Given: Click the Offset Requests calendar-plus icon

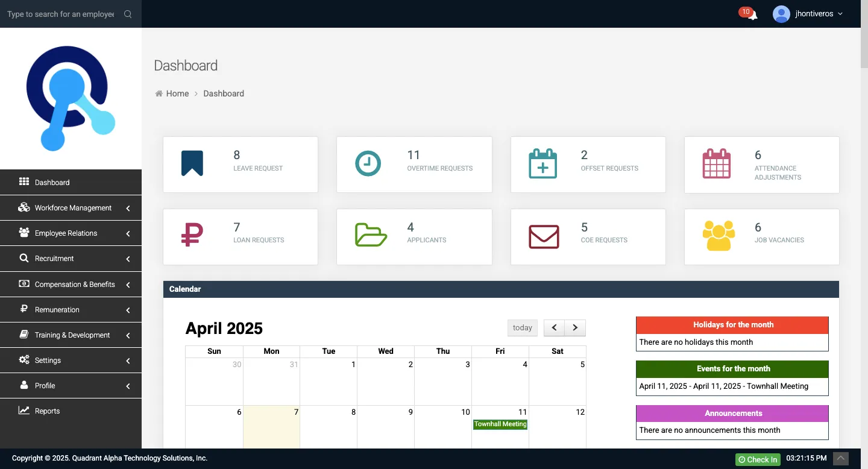Looking at the screenshot, I should tap(542, 163).
